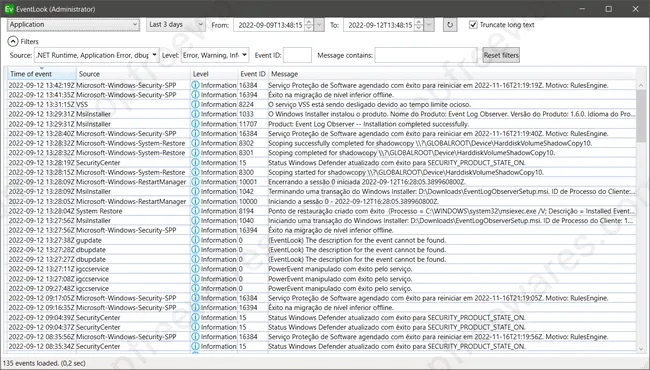Click the information icon in the System Restore 8194 row
Screen dimensions: 650x370
pos(195,211)
